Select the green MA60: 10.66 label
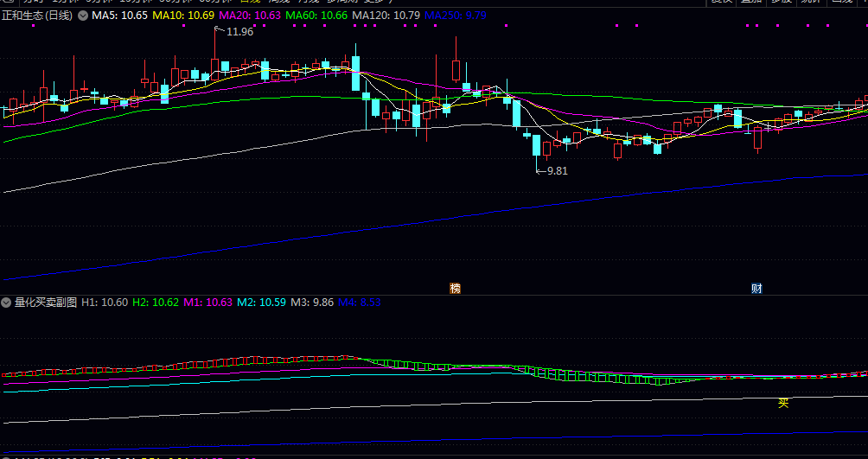The image size is (868, 459). coord(316,16)
